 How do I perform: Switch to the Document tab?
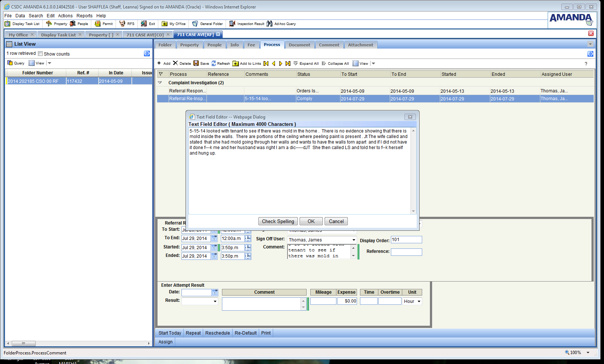(299, 45)
